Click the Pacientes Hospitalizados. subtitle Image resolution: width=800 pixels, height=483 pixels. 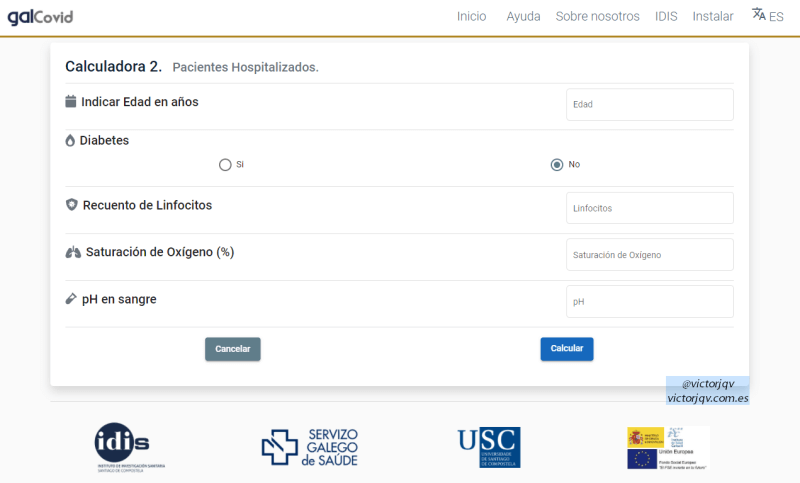[245, 67]
